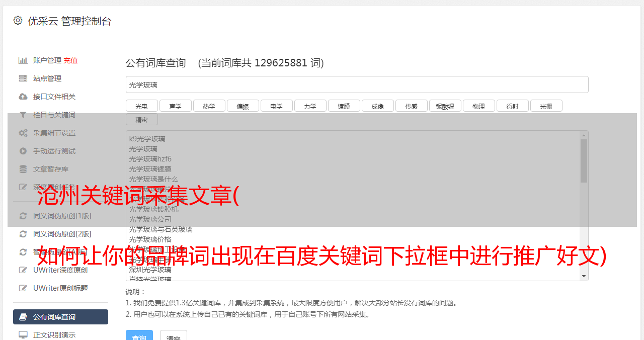Click the 手动运行测试 play icon
The height and width of the screenshot is (340, 644).
point(23,151)
